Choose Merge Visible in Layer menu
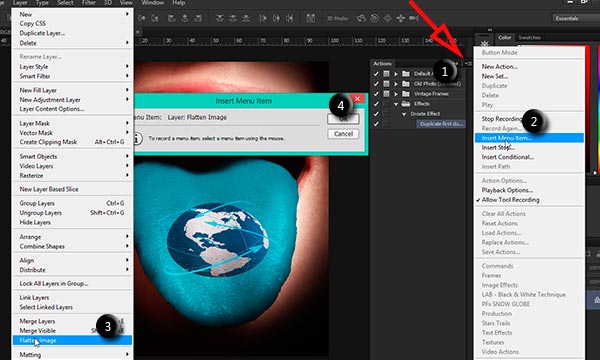 (x=73, y=331)
